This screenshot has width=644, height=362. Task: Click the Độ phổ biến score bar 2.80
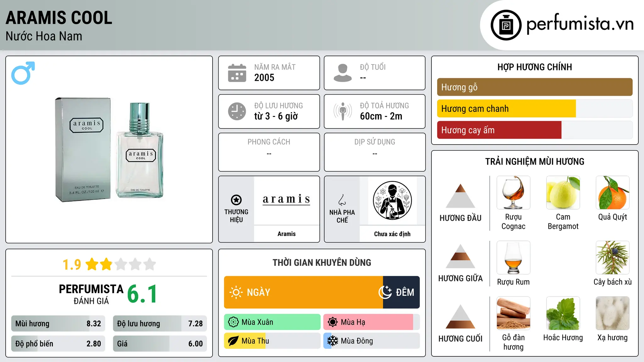point(58,344)
